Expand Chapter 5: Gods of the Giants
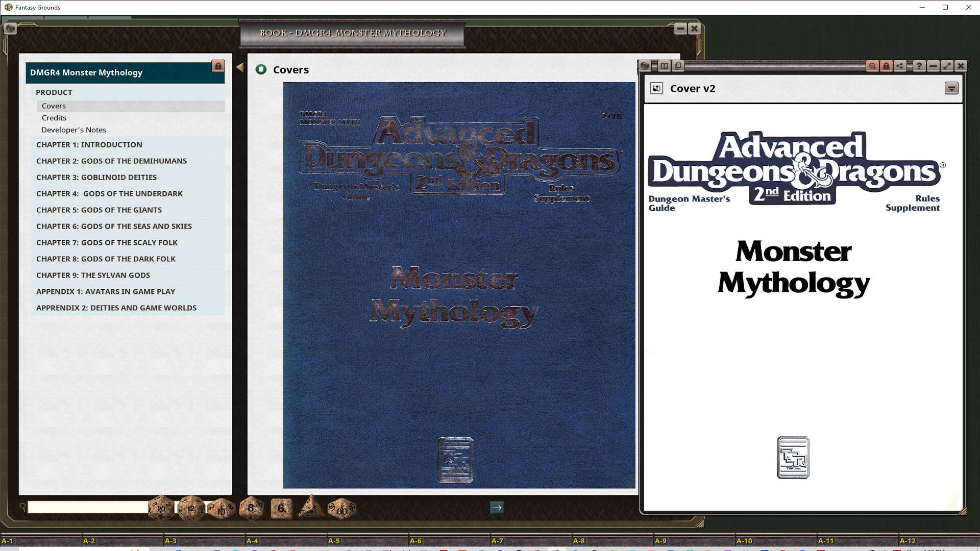Screen dimensions: 980x551 128,210
